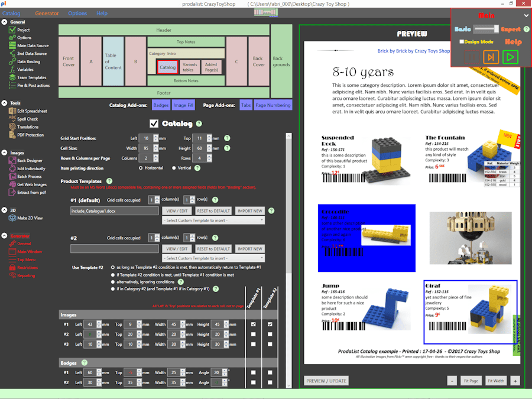Screen dimensions: 532x399
Task: Open the Translations icon
Action: click(x=12, y=127)
